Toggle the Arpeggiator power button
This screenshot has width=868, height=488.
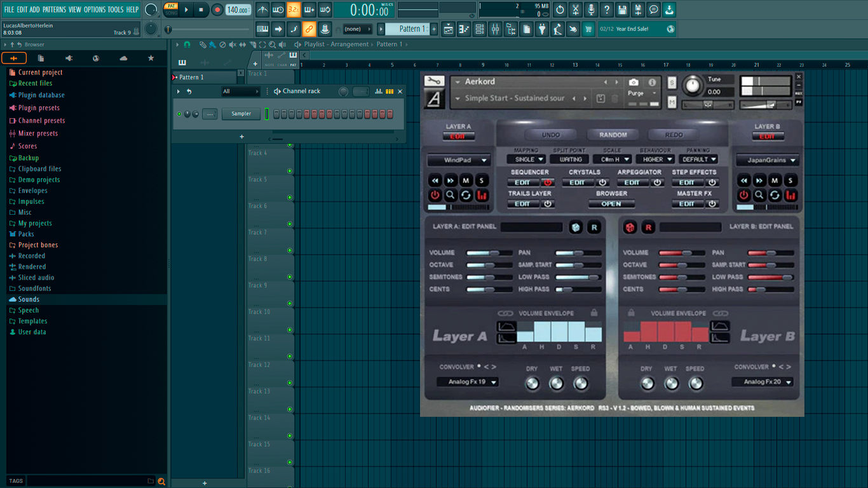pos(658,182)
